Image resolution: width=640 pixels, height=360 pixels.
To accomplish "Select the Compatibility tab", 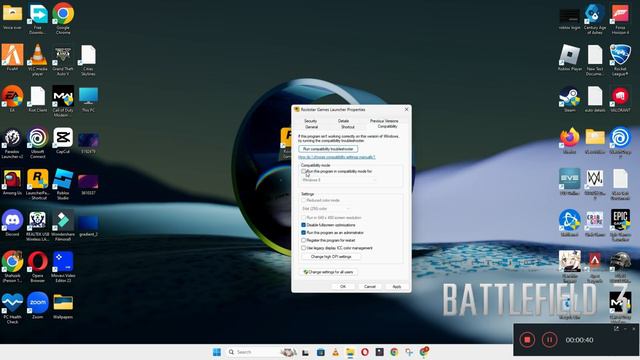I will [387, 127].
